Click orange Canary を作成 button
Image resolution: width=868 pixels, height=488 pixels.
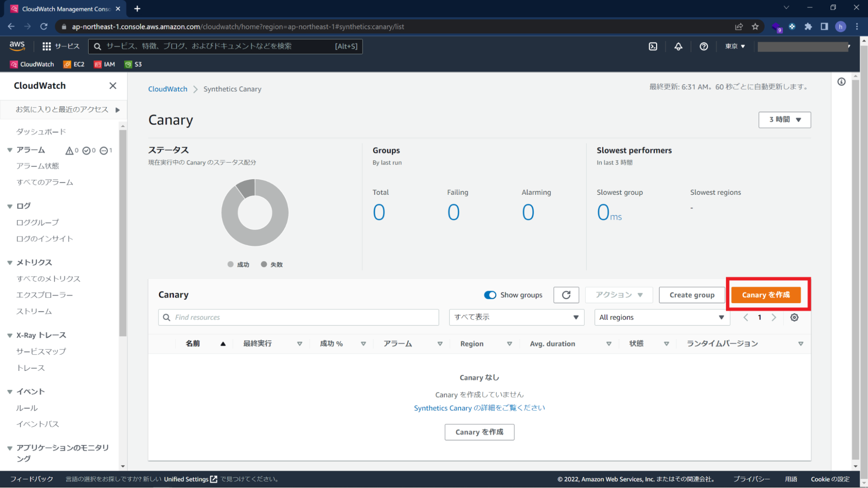pos(766,295)
